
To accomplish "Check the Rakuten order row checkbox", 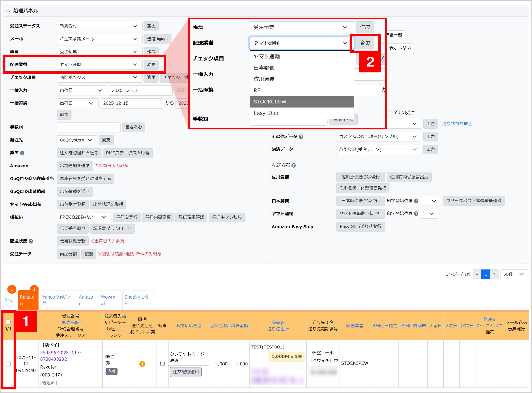I will 8,364.
